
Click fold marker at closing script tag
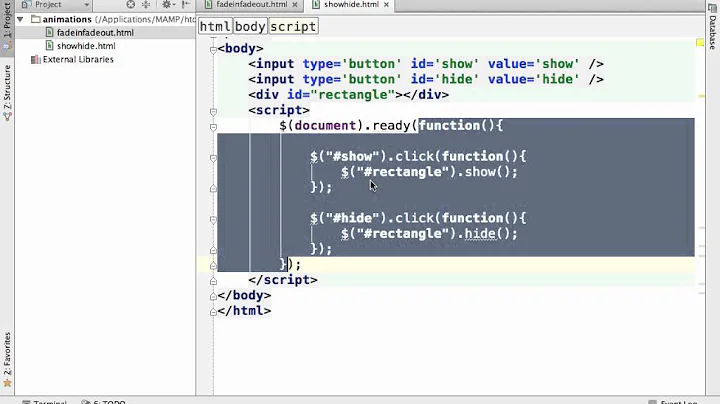click(213, 281)
